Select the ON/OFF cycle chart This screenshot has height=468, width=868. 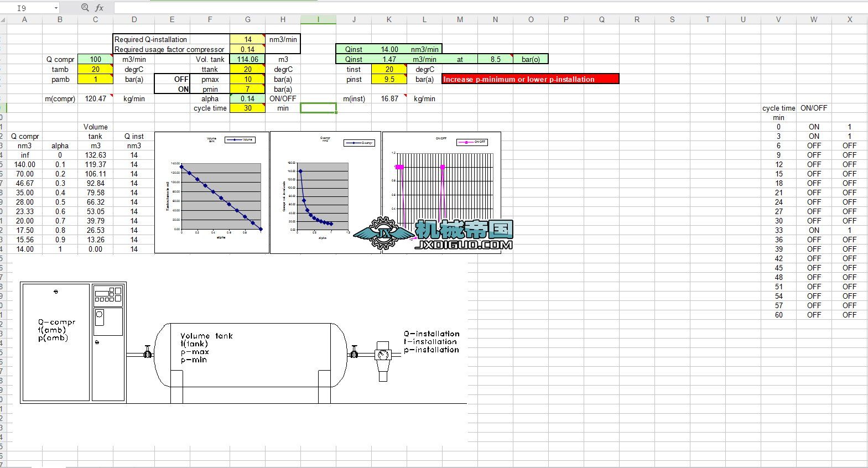click(441, 193)
